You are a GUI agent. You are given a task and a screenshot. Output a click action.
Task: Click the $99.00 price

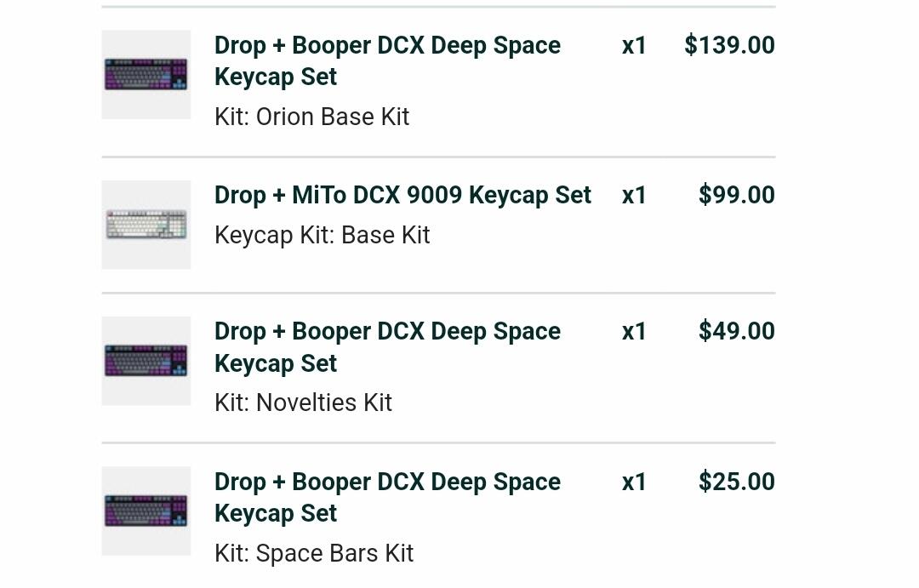pos(737,195)
